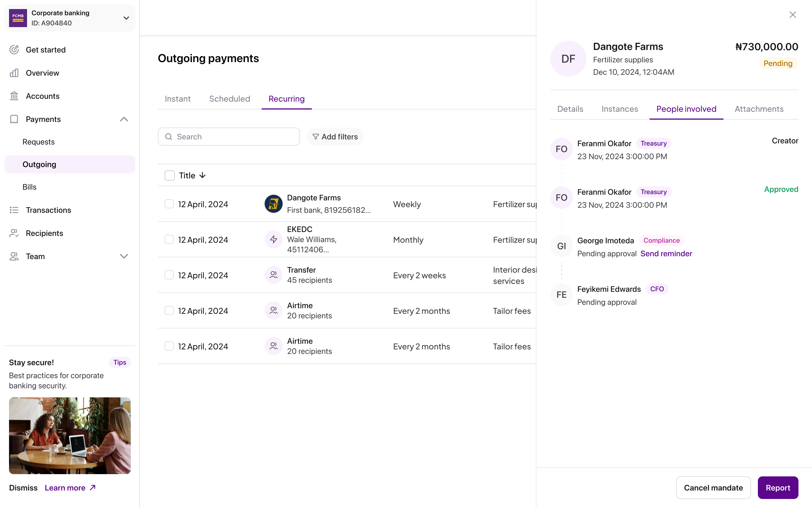This screenshot has height=508, width=812.
Task: Click the Report button
Action: pyautogui.click(x=778, y=488)
